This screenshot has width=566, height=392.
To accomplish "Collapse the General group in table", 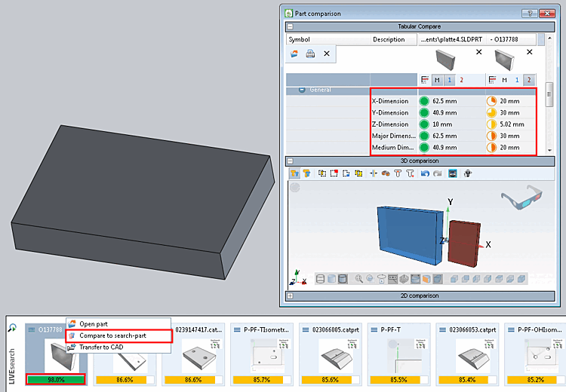I will coord(302,90).
